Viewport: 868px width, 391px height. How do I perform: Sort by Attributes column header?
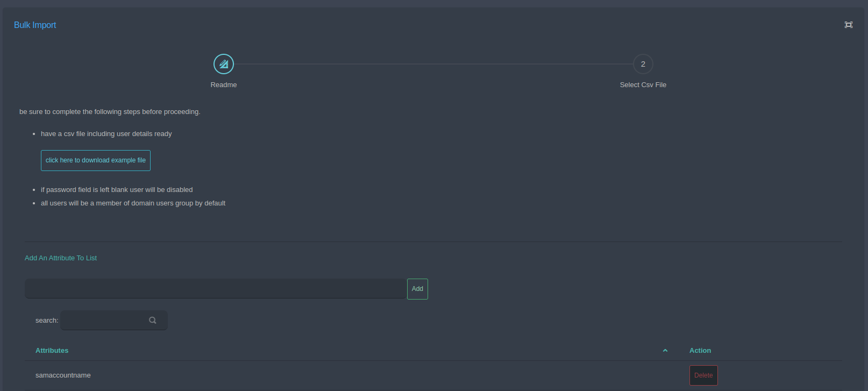pos(52,351)
